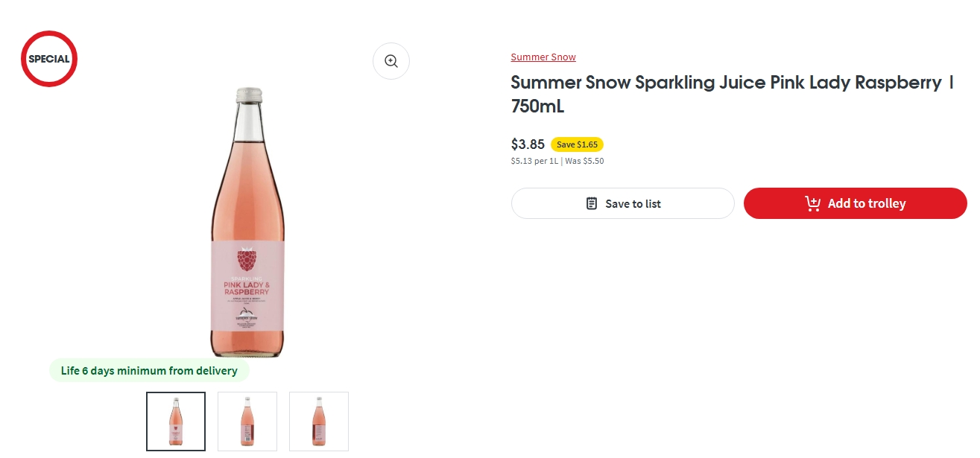Image resolution: width=980 pixels, height=458 pixels.
Task: Click the Life 6 days minimum label
Action: click(149, 370)
